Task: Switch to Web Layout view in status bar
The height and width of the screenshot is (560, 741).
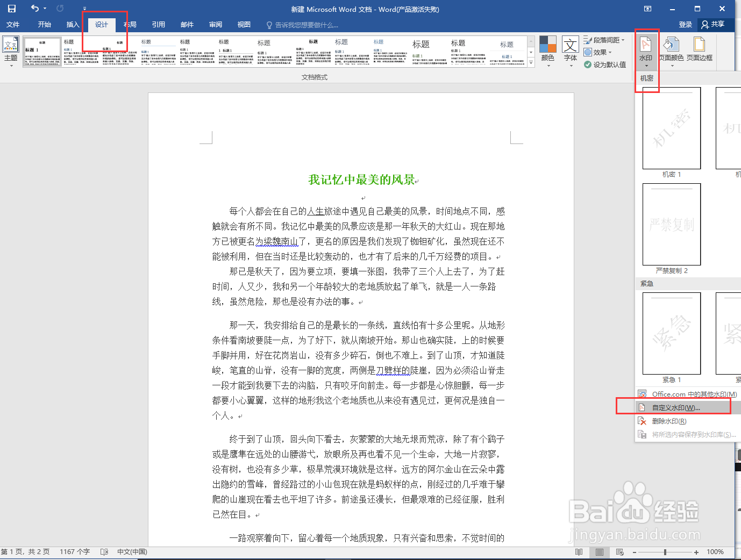Action: pos(619,551)
